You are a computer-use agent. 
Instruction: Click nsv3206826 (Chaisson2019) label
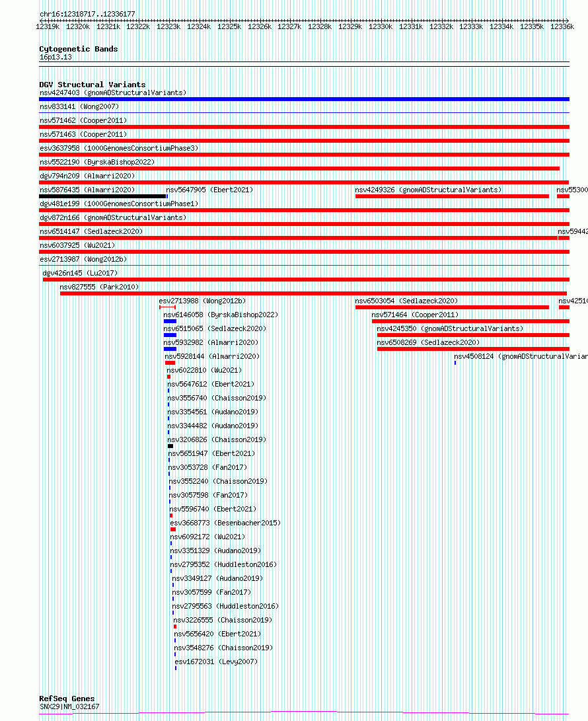(x=217, y=439)
